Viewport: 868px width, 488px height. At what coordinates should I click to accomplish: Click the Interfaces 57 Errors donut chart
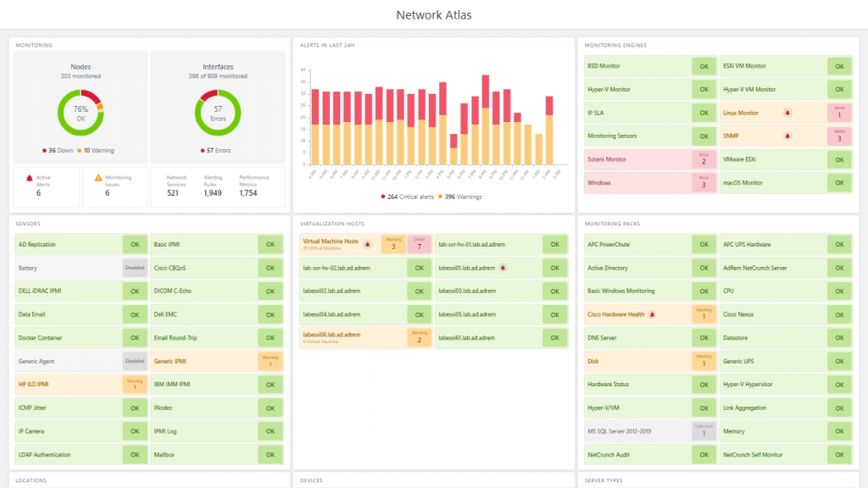[218, 113]
